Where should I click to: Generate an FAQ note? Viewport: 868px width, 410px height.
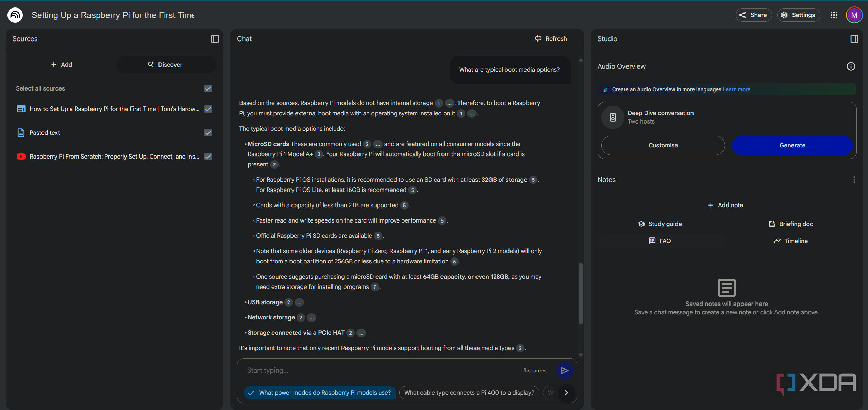(x=660, y=241)
